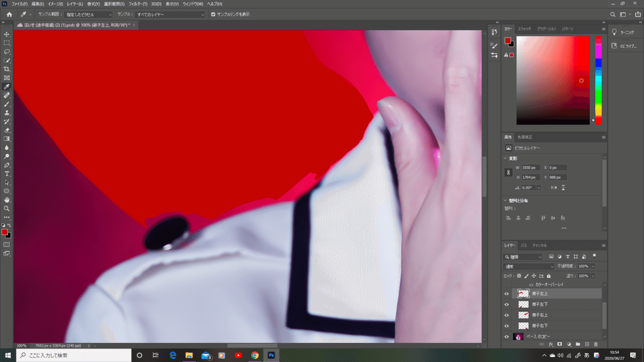Open Chrome from the taskbar

[255, 355]
